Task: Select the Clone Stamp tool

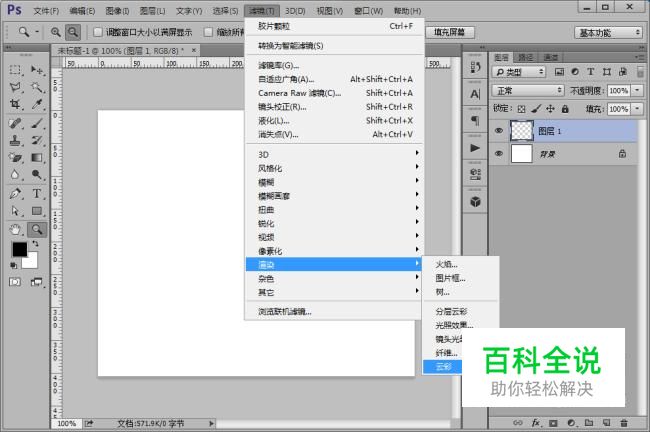Action: (x=15, y=141)
